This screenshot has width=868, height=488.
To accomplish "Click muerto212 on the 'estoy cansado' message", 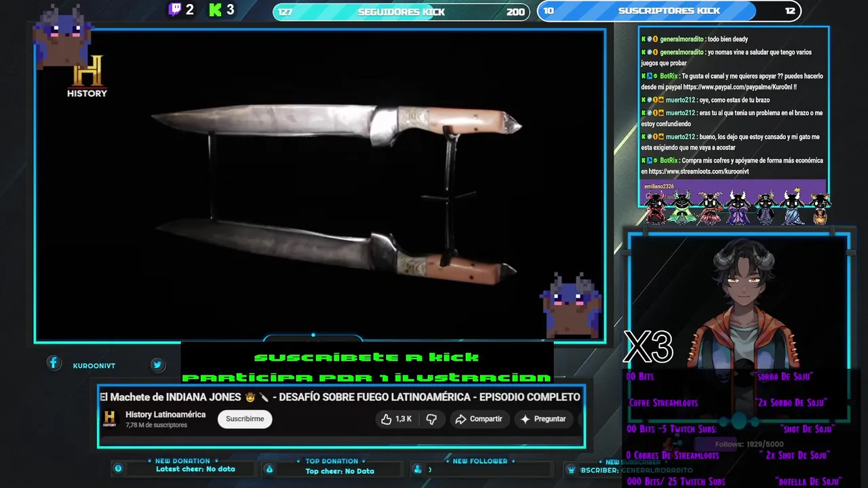I will coord(680,137).
